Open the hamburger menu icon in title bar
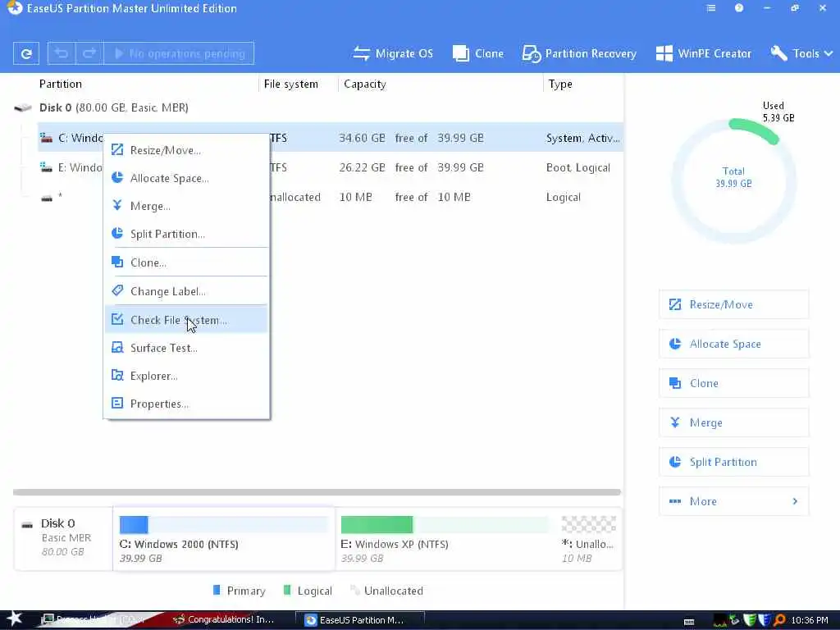 (x=711, y=8)
